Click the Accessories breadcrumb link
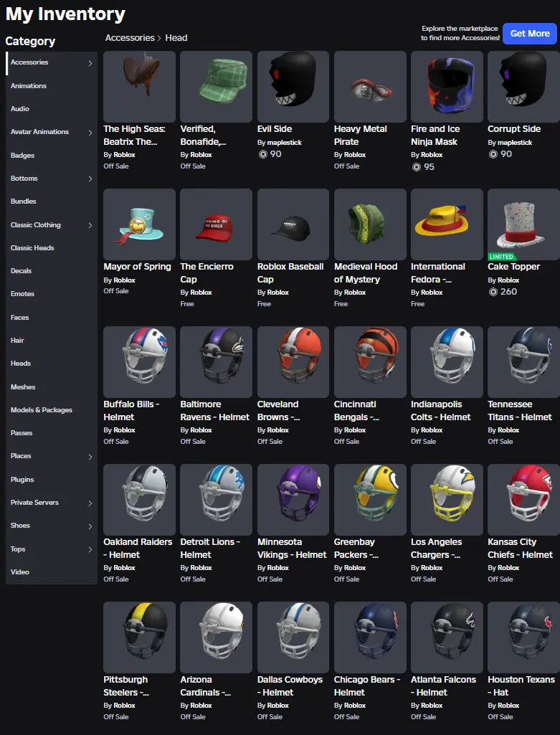 click(130, 38)
